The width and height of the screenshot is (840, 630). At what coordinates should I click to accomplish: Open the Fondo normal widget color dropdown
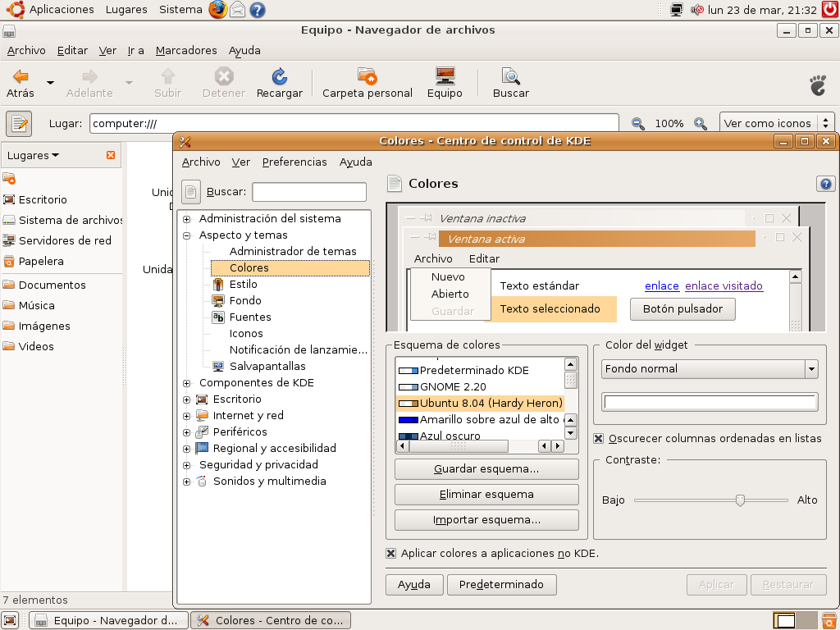[x=710, y=369]
